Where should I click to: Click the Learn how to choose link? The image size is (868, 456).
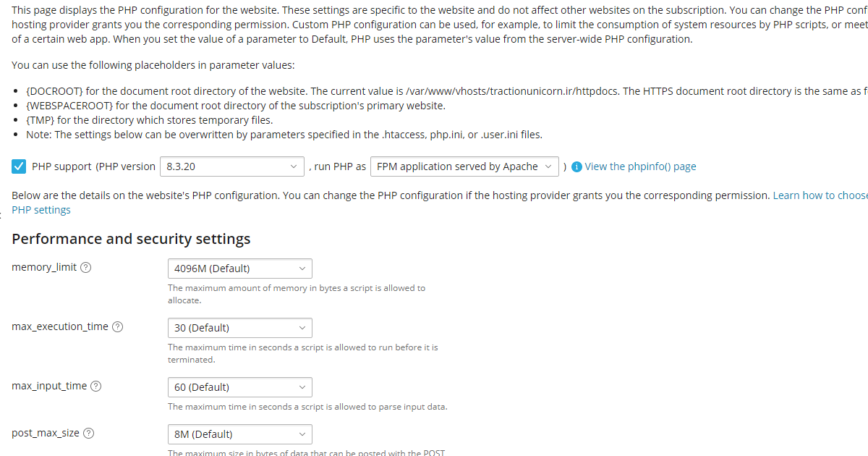[x=820, y=195]
